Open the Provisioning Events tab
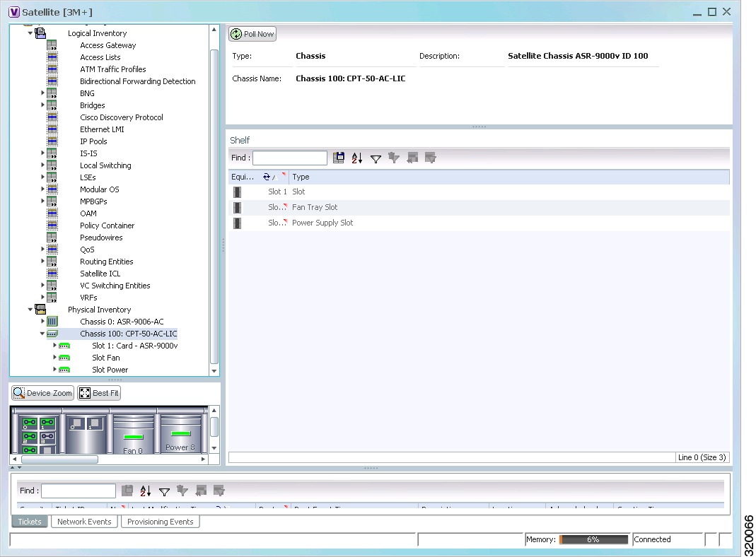The height and width of the screenshot is (557, 756). pyautogui.click(x=160, y=522)
